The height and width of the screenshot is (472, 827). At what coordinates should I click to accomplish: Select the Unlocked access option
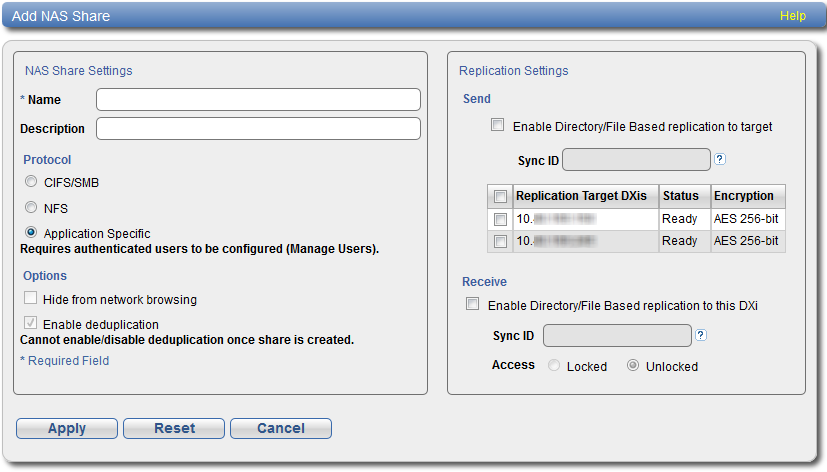pyautogui.click(x=632, y=366)
